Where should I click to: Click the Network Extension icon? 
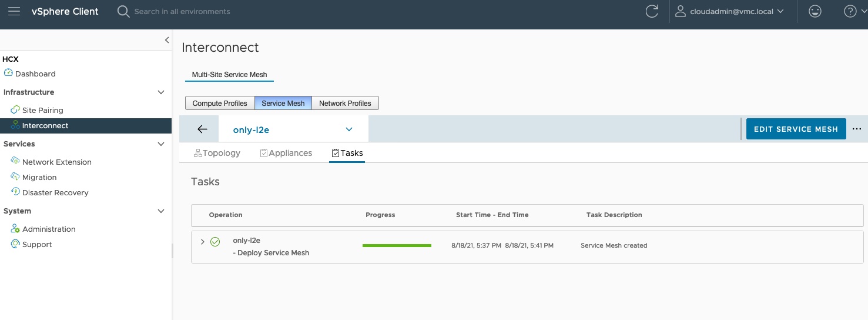15,161
